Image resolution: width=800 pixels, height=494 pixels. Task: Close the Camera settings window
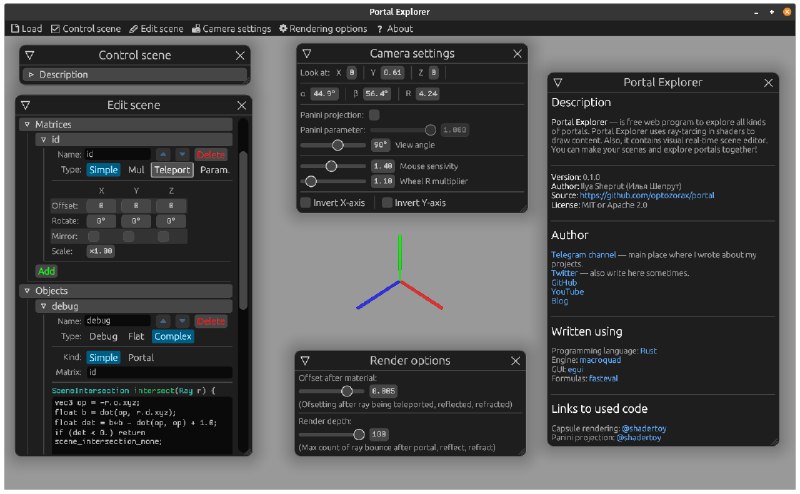[517, 54]
